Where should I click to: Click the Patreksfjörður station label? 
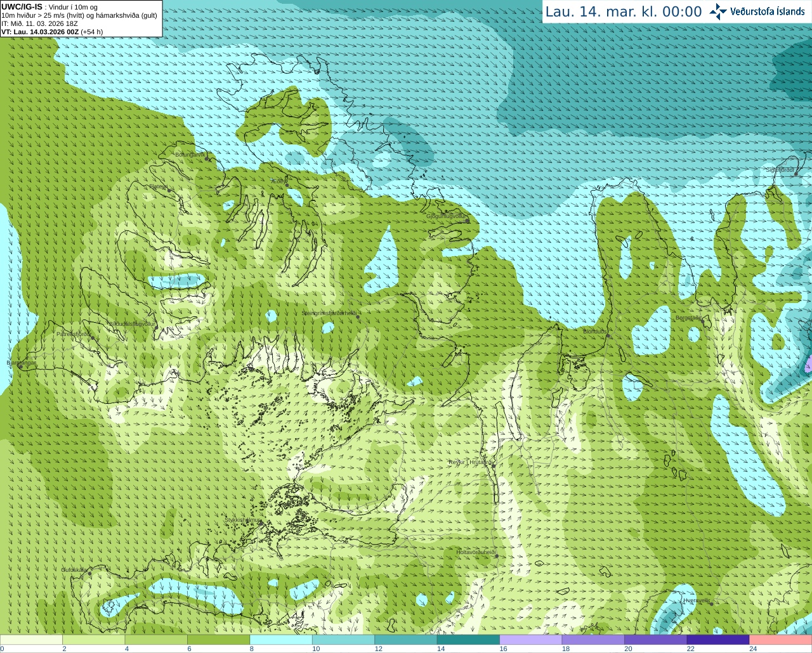click(x=74, y=334)
